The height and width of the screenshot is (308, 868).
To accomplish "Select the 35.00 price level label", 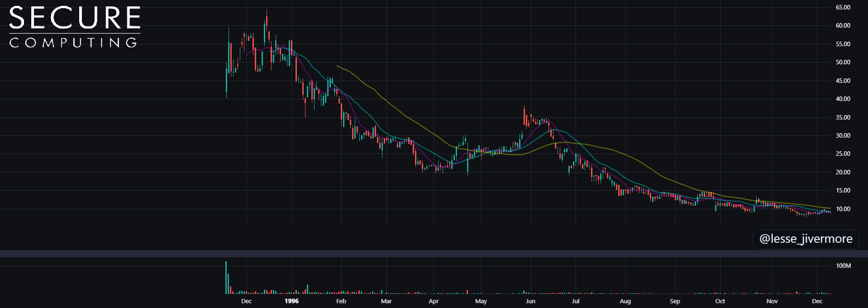I will click(843, 117).
